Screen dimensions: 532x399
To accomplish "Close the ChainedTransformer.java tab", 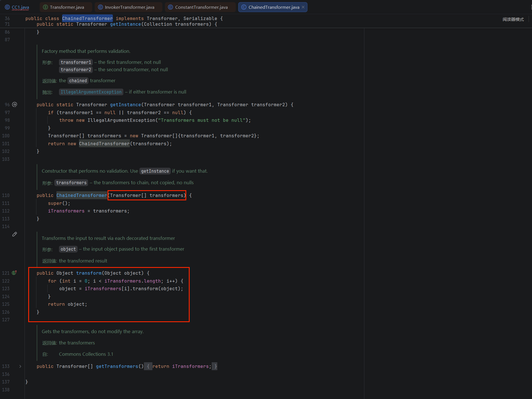I will (x=303, y=7).
